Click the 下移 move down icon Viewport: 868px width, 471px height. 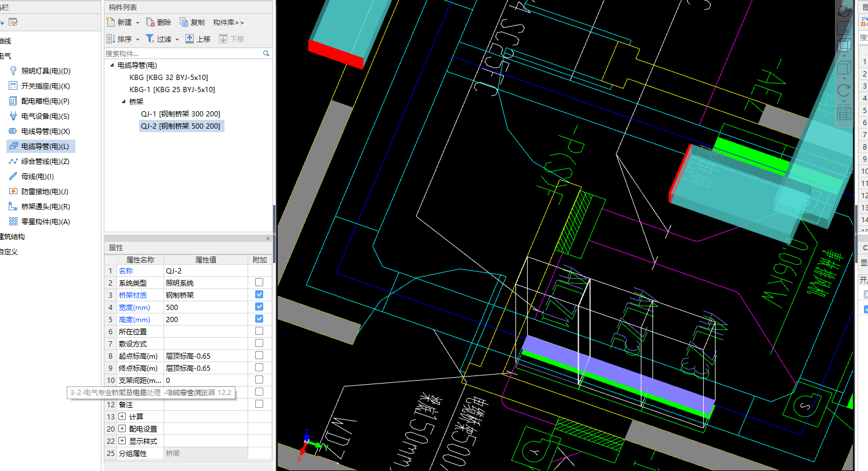[x=223, y=39]
